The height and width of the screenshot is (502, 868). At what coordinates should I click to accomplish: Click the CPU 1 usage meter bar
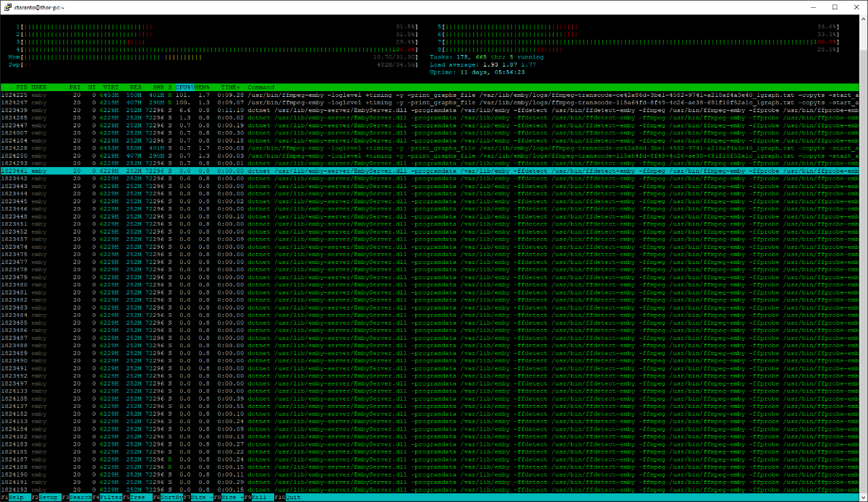218,26
